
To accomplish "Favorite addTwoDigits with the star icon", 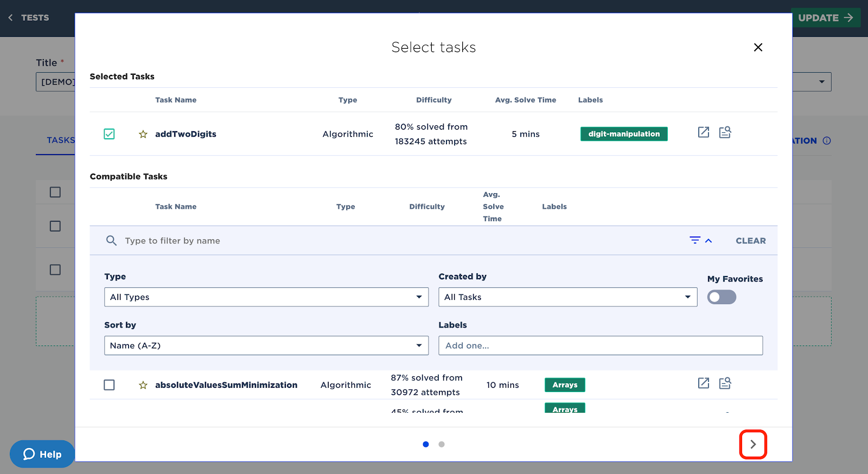I will [143, 134].
